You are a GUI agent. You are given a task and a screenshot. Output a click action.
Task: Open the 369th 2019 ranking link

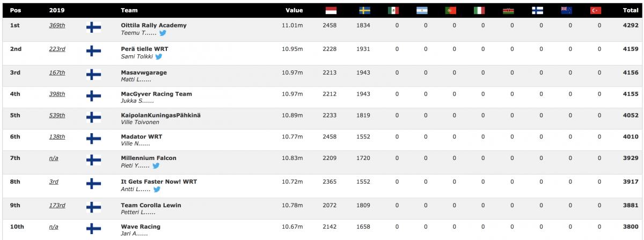pyautogui.click(x=57, y=25)
